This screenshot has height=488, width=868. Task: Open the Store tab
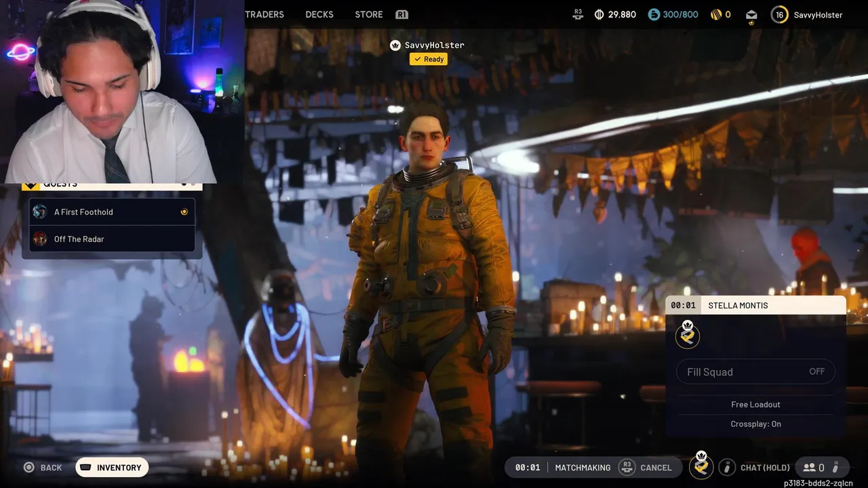click(x=369, y=14)
